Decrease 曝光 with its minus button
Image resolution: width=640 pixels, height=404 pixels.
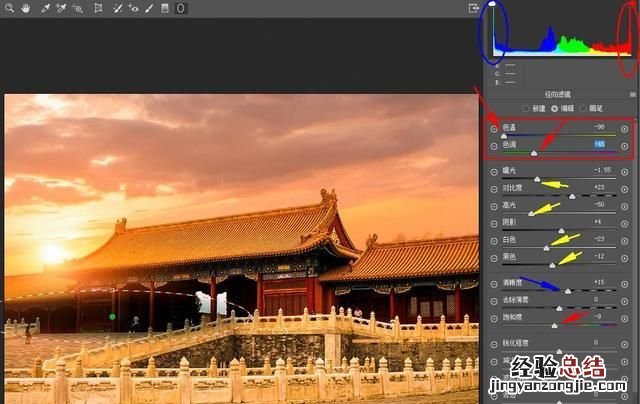[x=494, y=172]
